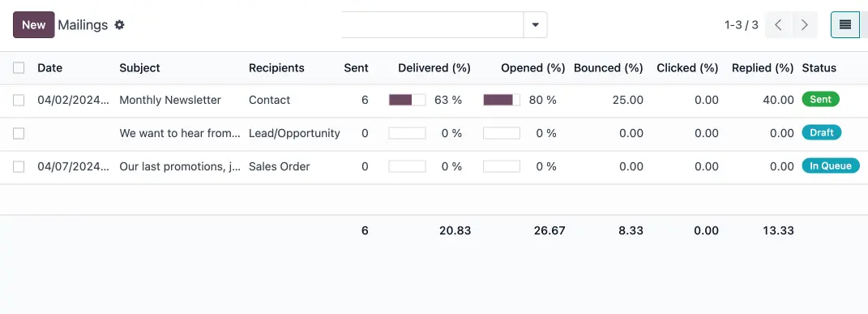Open the Monthly Newsletter mailing
Screen dimensions: 868x314
point(170,101)
